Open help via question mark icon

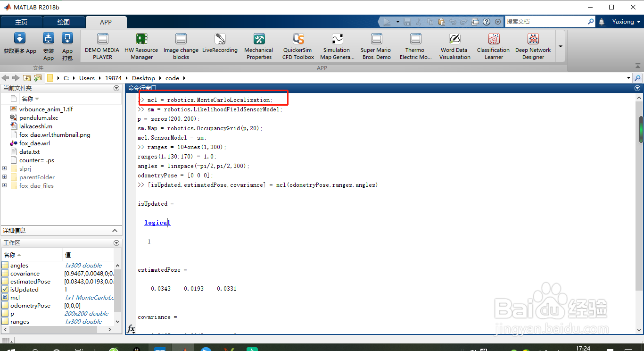coord(487,22)
